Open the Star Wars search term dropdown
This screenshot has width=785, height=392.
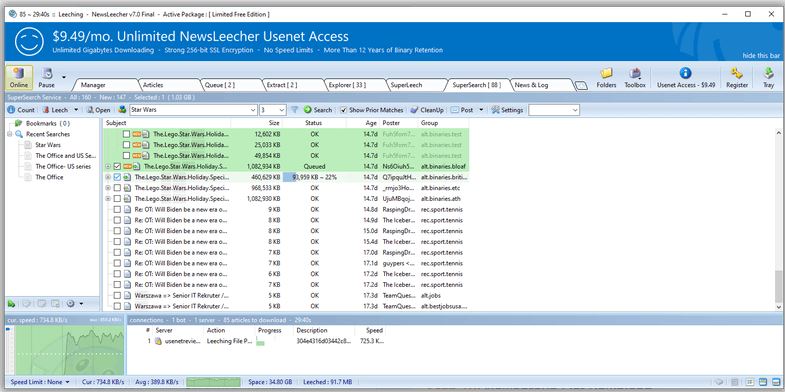(253, 110)
